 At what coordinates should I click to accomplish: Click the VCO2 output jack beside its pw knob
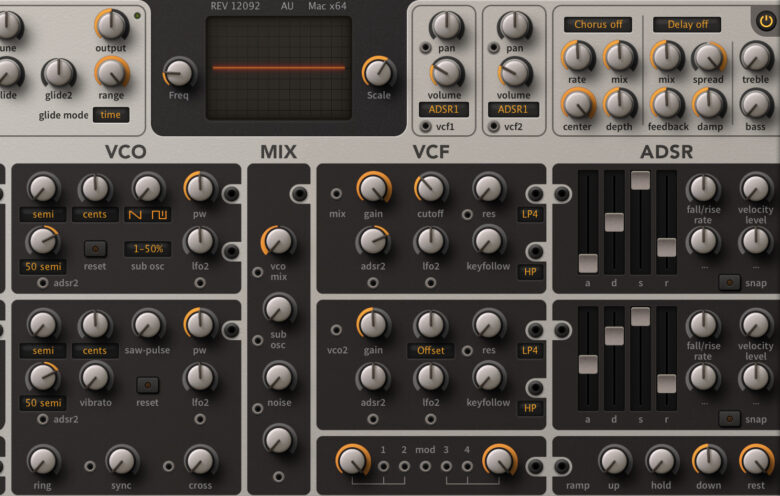point(231,330)
